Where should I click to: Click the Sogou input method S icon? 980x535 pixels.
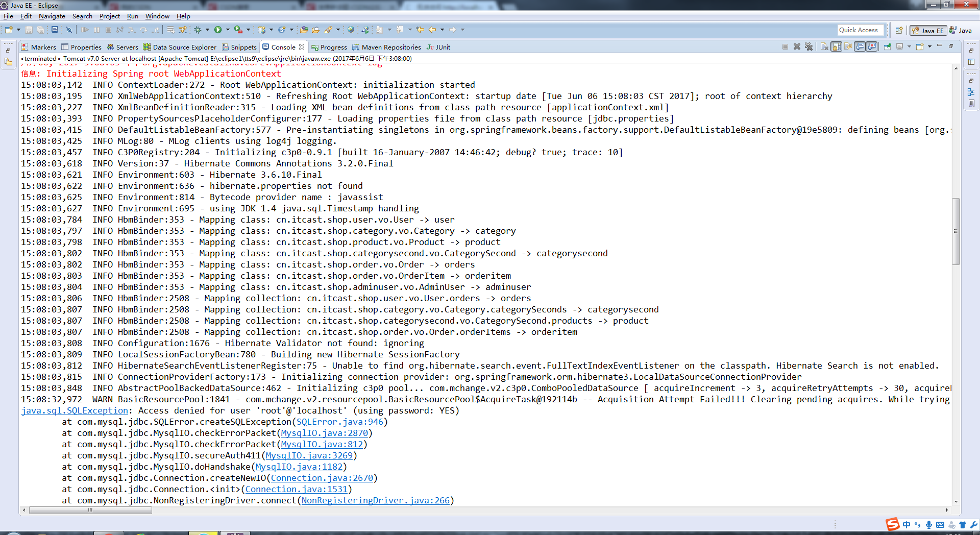click(892, 524)
